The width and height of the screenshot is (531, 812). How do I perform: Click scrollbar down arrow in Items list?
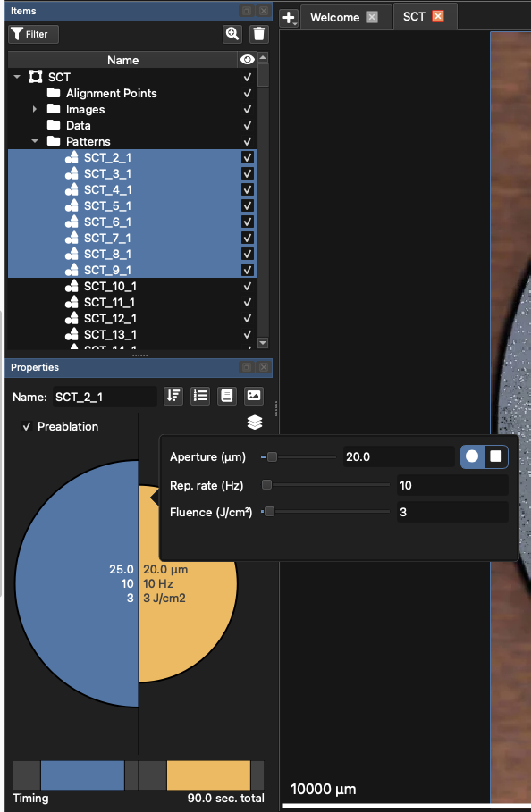click(263, 343)
